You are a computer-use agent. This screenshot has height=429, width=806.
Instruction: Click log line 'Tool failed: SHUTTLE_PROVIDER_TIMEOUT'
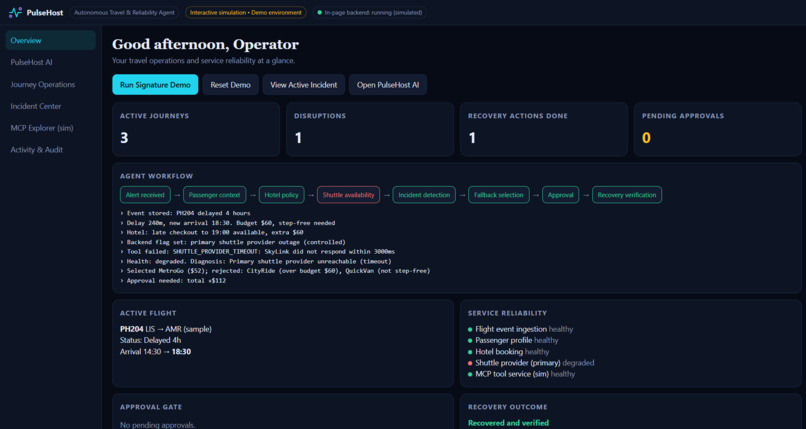point(258,252)
